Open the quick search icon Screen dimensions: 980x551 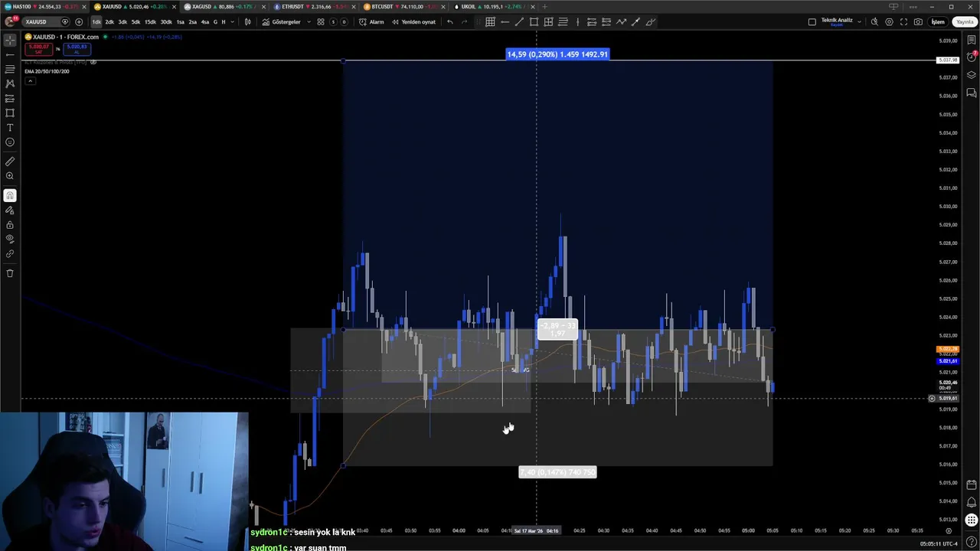(x=874, y=21)
